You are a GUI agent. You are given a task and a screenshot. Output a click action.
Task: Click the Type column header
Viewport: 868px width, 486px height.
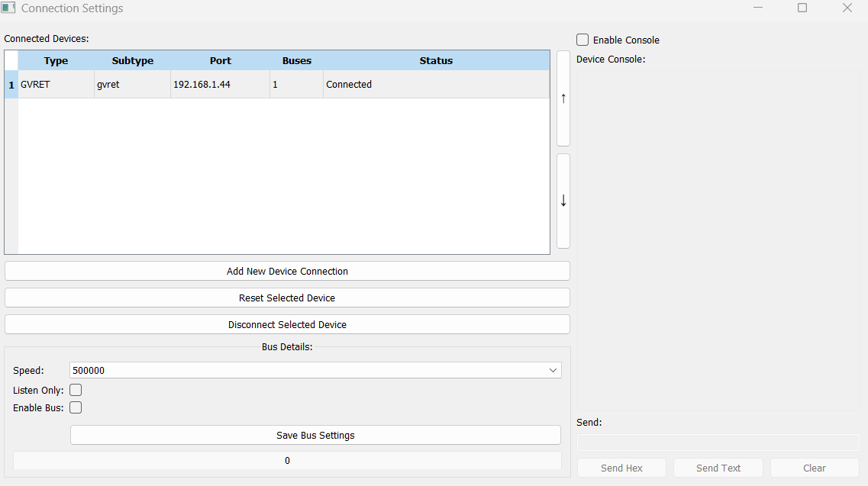[56, 61]
